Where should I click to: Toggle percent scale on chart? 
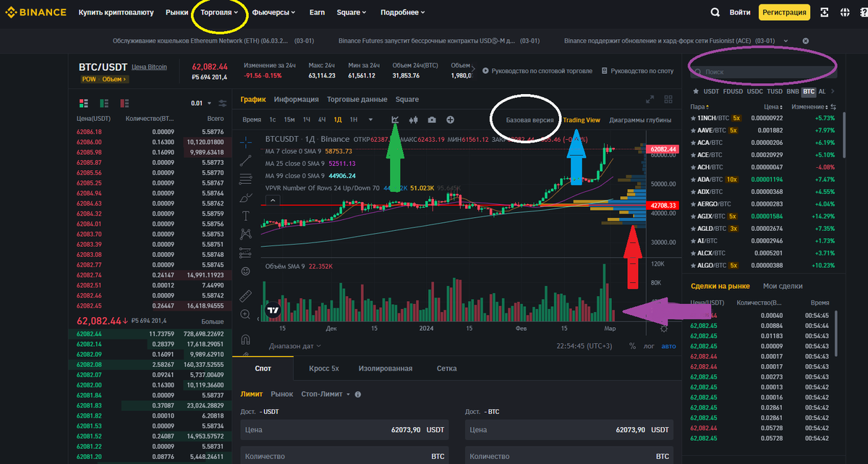(x=632, y=346)
